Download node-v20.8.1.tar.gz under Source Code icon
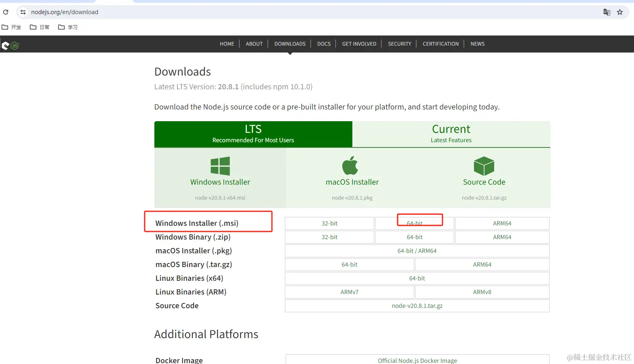 (484, 198)
